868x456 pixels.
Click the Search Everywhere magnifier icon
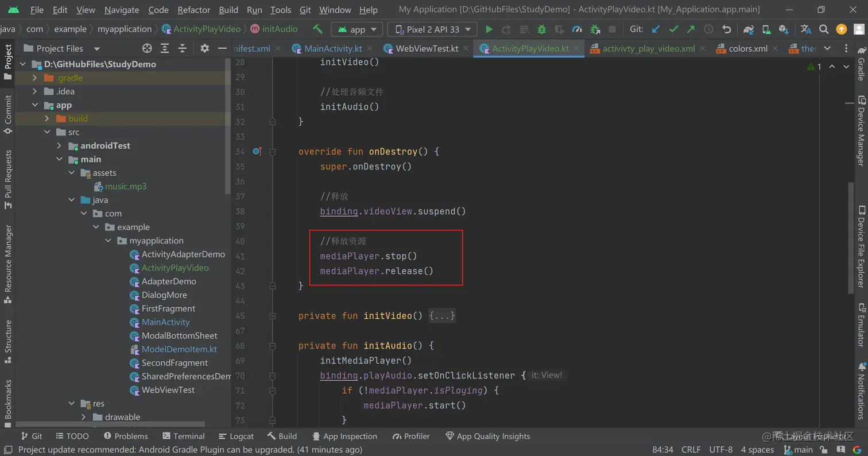pos(824,29)
